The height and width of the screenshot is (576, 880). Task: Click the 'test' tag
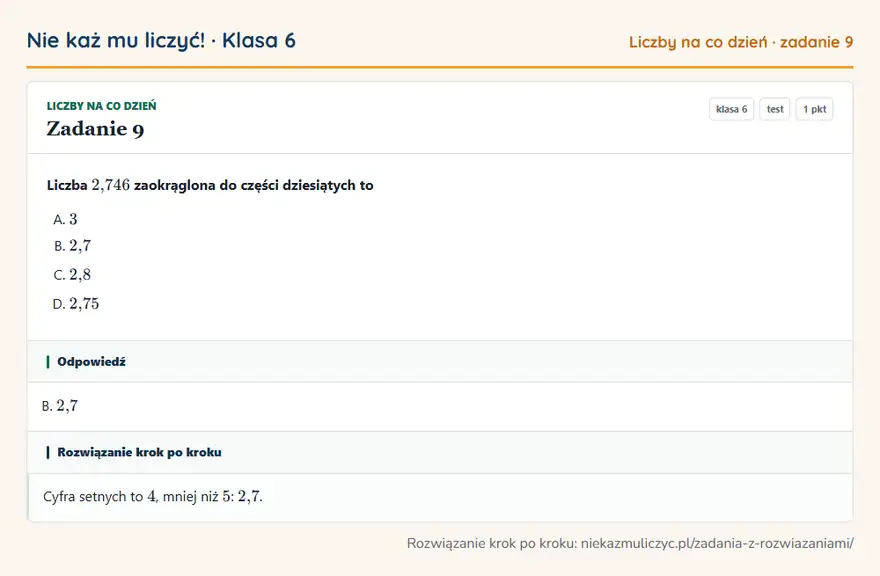tap(774, 109)
